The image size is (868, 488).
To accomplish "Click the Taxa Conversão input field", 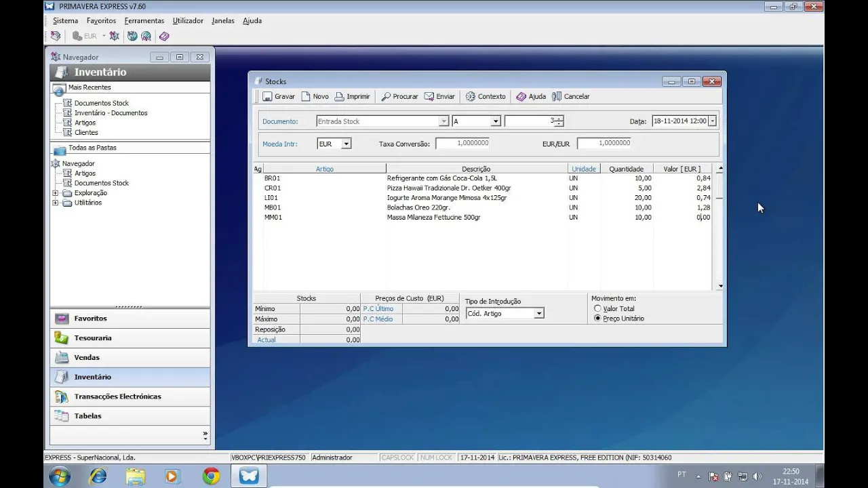I will 462,144.
